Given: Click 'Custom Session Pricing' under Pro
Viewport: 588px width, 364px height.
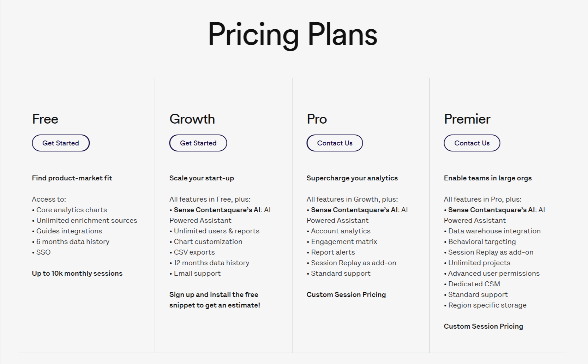Looking at the screenshot, I should click(x=346, y=294).
